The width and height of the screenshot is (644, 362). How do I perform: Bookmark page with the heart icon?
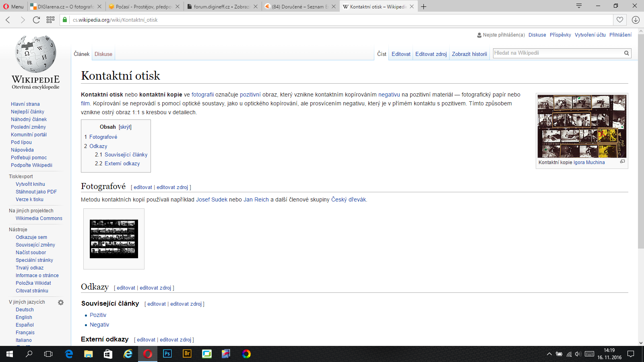tap(620, 20)
